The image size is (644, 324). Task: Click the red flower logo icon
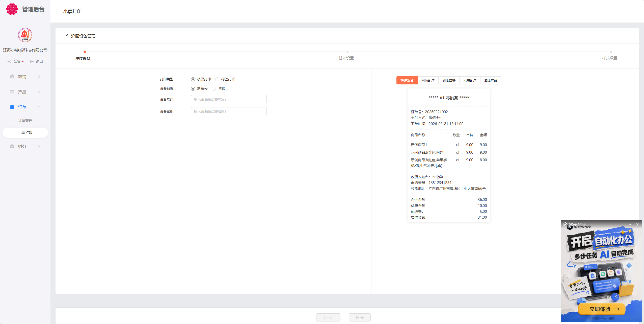[x=12, y=9]
